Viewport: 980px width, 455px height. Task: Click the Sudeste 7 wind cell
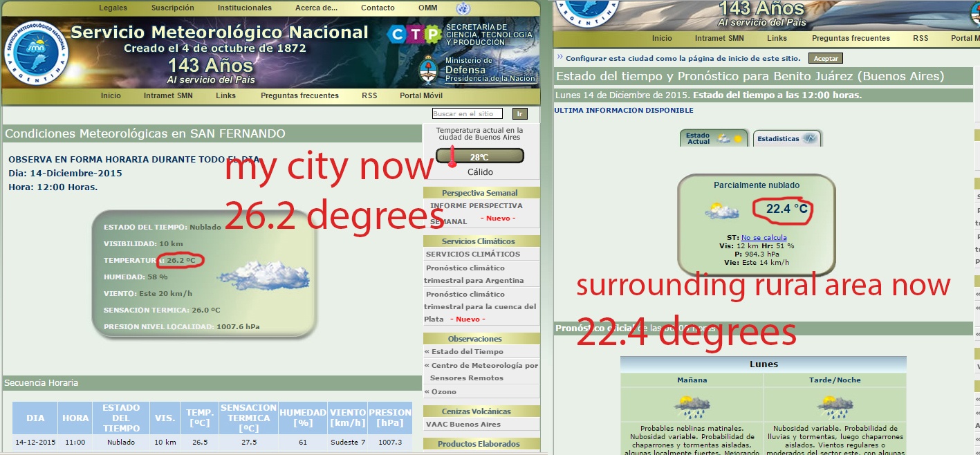tap(347, 442)
